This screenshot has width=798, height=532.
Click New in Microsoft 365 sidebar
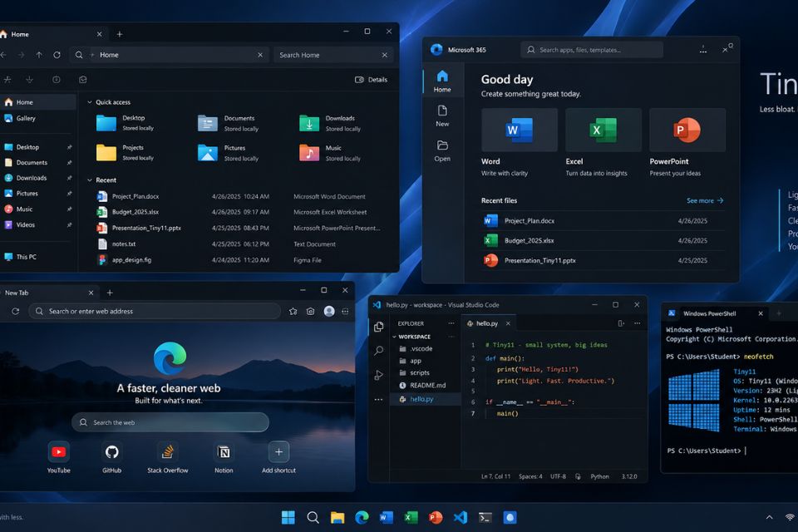coord(442,116)
